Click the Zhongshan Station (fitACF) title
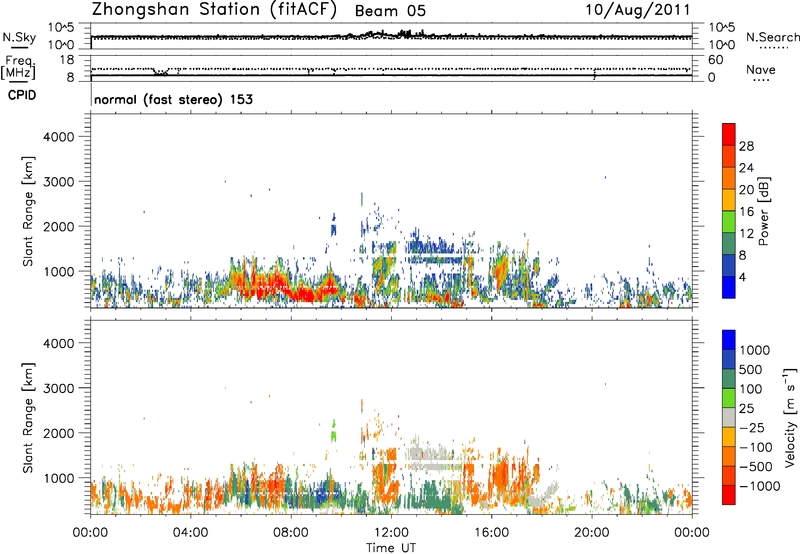 tap(214, 10)
